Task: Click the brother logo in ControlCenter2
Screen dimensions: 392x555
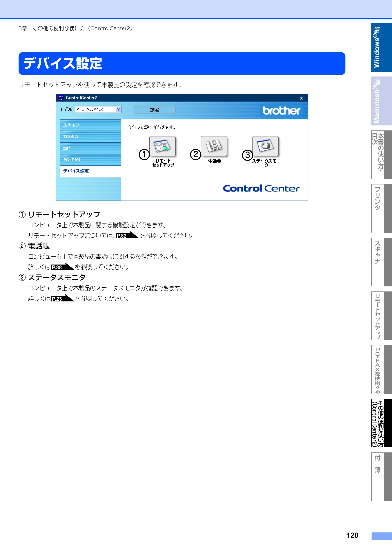Action: point(281,110)
